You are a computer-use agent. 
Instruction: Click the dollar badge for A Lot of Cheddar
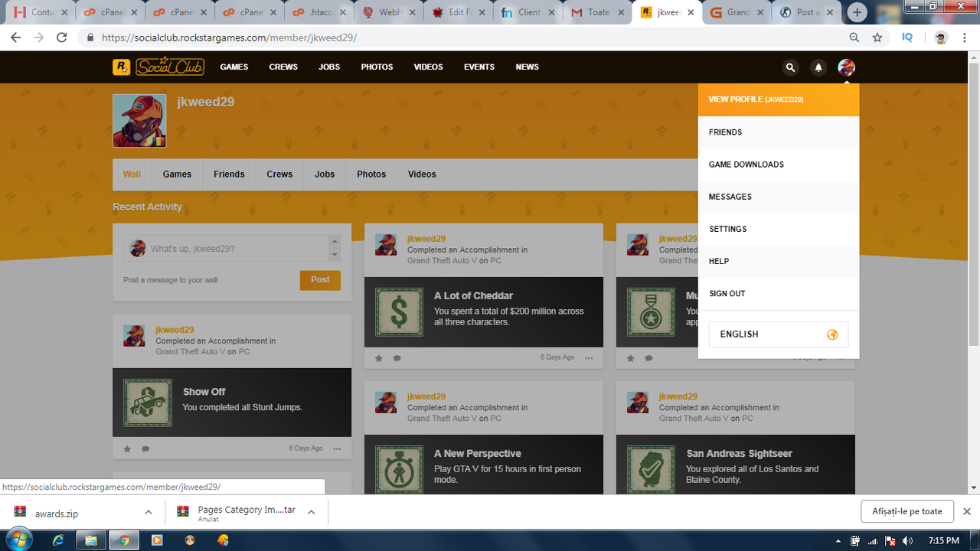coord(399,311)
